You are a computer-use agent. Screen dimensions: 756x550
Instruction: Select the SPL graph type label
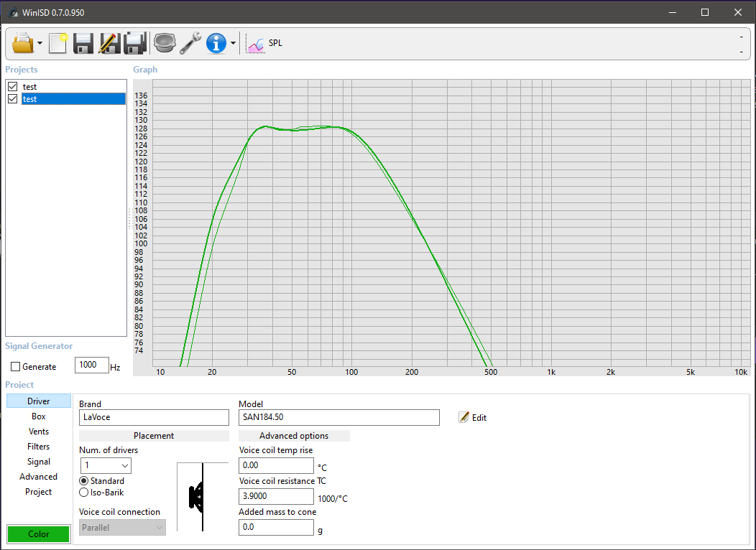(x=275, y=43)
